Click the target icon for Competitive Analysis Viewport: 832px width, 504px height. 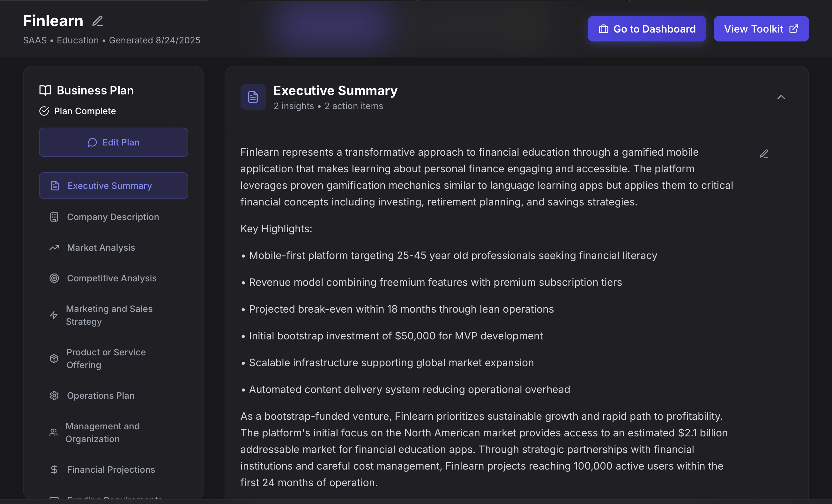click(x=54, y=278)
